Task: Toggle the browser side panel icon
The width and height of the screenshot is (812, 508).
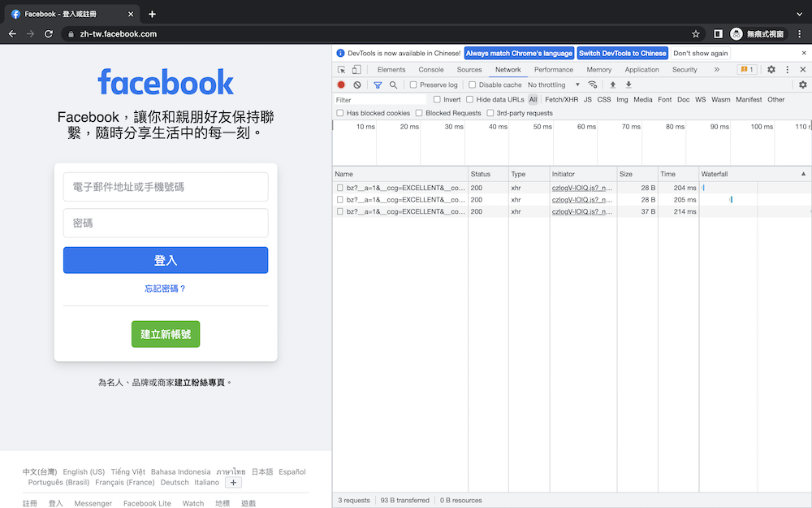Action: [x=718, y=33]
